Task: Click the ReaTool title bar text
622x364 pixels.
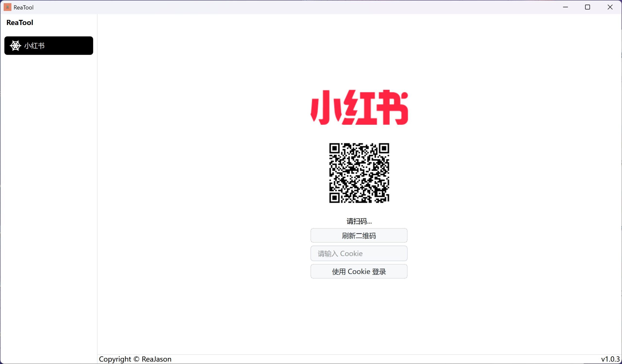Action: click(x=24, y=7)
